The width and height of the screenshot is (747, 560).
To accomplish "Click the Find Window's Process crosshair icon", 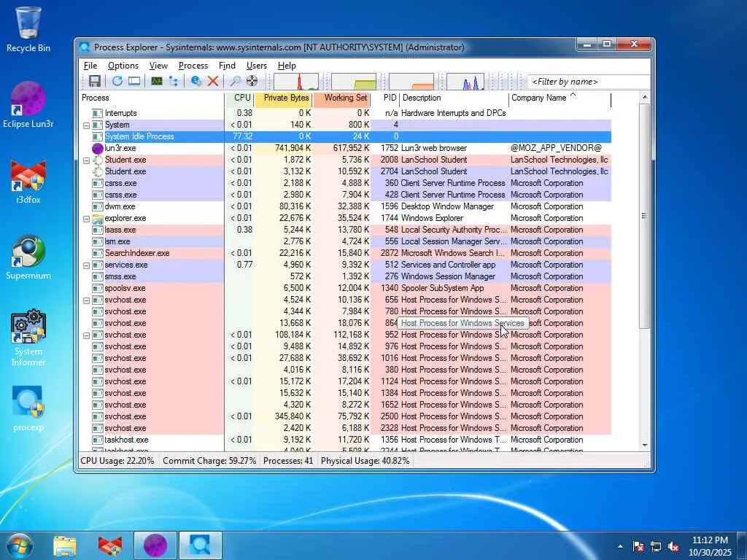I will click(252, 81).
